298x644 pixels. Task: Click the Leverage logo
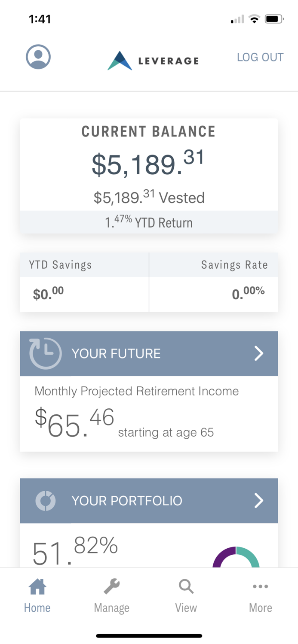[152, 60]
